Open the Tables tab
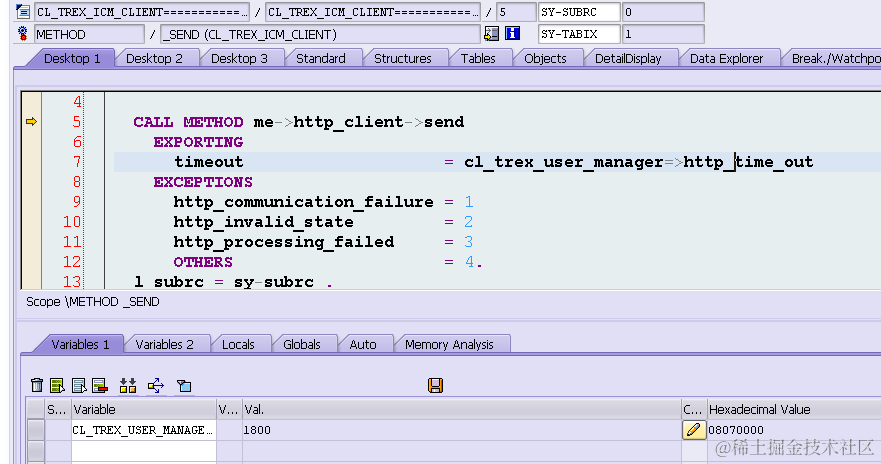The width and height of the screenshot is (881, 464). 478,58
